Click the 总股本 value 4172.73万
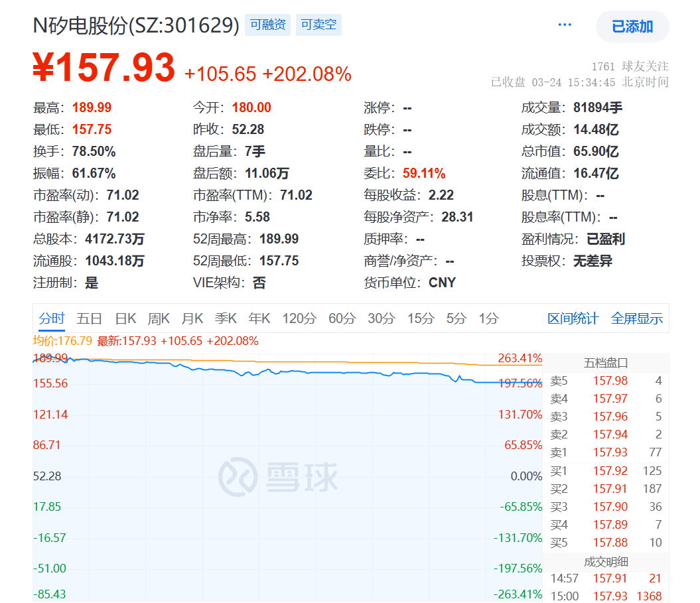 (115, 239)
